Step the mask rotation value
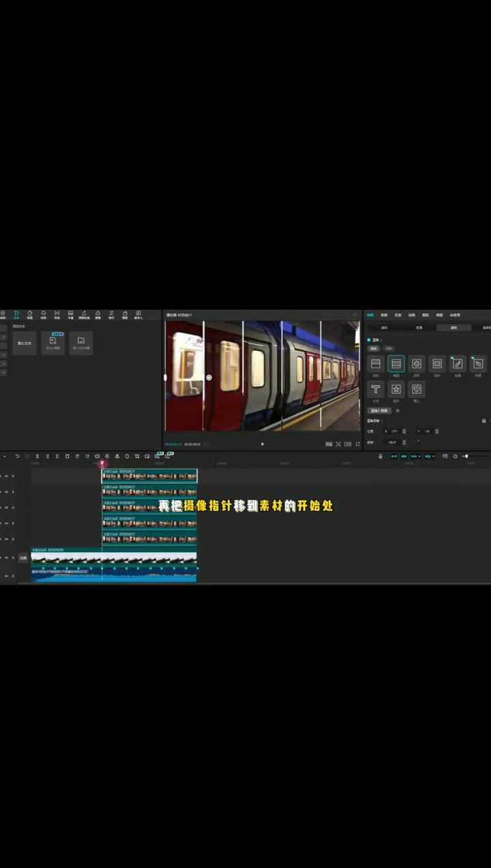Viewport: 491px width, 868px height. [404, 442]
